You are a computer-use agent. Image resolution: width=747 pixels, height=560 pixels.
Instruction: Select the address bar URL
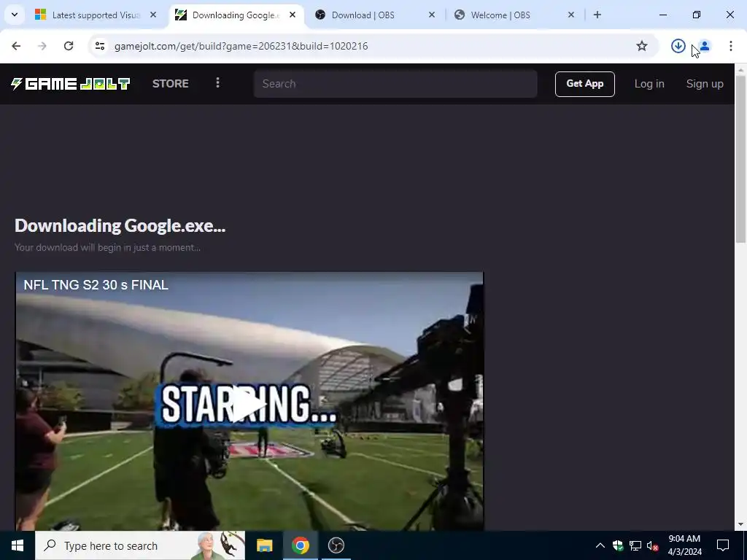[x=241, y=46]
